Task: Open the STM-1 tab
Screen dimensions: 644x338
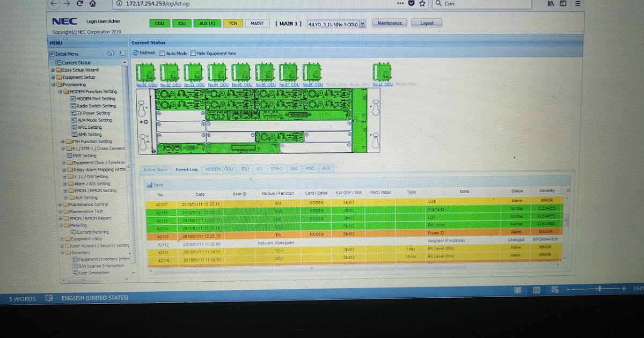Action: (275, 168)
